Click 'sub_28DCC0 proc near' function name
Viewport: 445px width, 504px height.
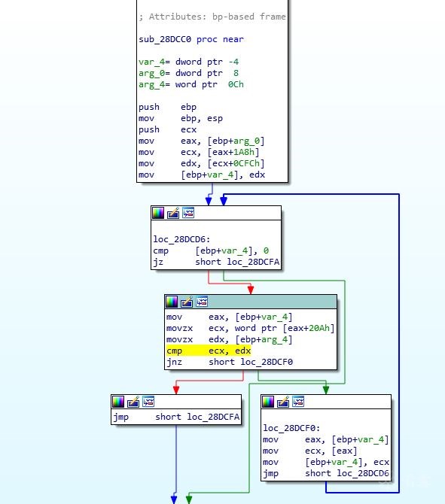click(191, 39)
